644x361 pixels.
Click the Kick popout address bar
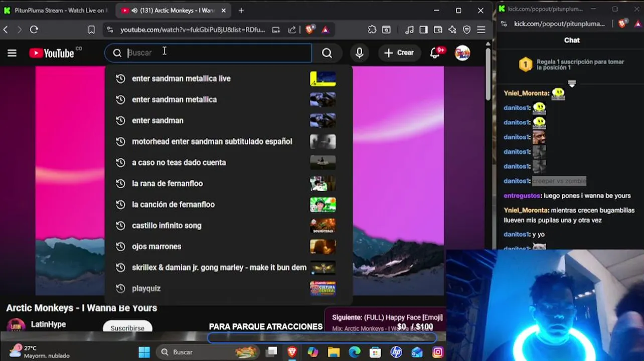click(559, 24)
